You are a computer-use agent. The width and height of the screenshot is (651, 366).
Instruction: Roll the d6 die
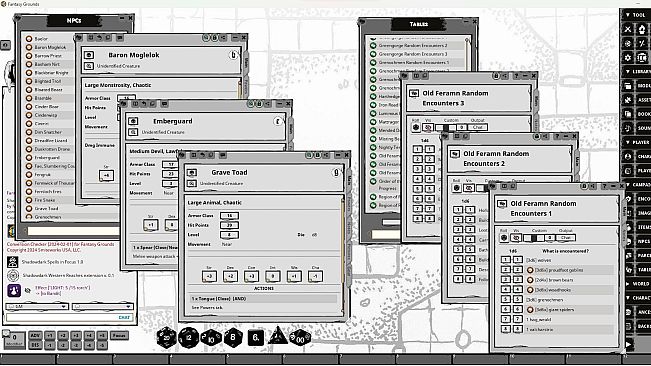[x=256, y=338]
